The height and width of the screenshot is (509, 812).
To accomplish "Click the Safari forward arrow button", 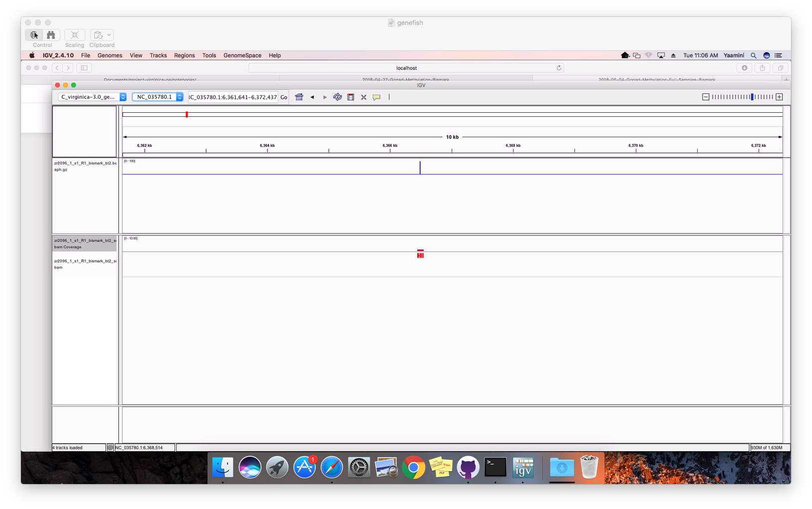I will click(68, 68).
